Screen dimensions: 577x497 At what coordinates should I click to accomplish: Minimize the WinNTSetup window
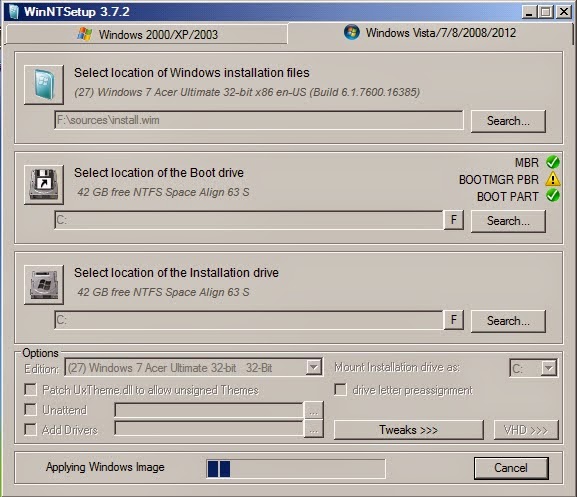(x=529, y=12)
